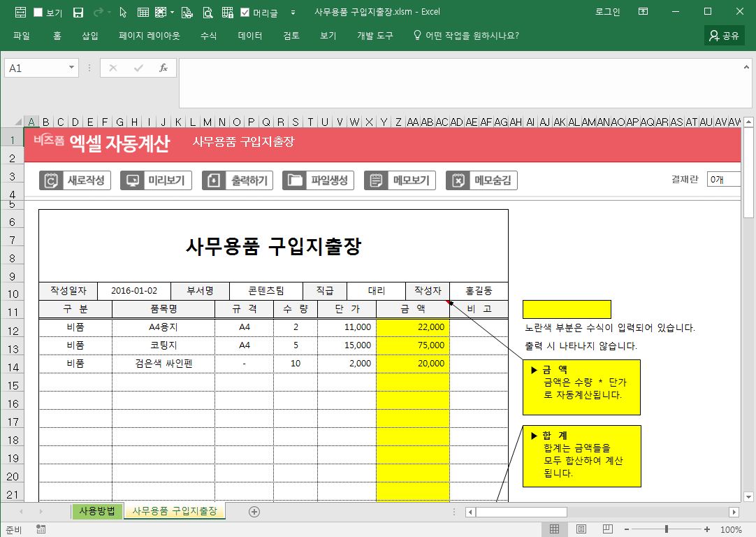The height and width of the screenshot is (537, 756).
Task: Click the yellow amount cell 22,000
Action: click(413, 327)
